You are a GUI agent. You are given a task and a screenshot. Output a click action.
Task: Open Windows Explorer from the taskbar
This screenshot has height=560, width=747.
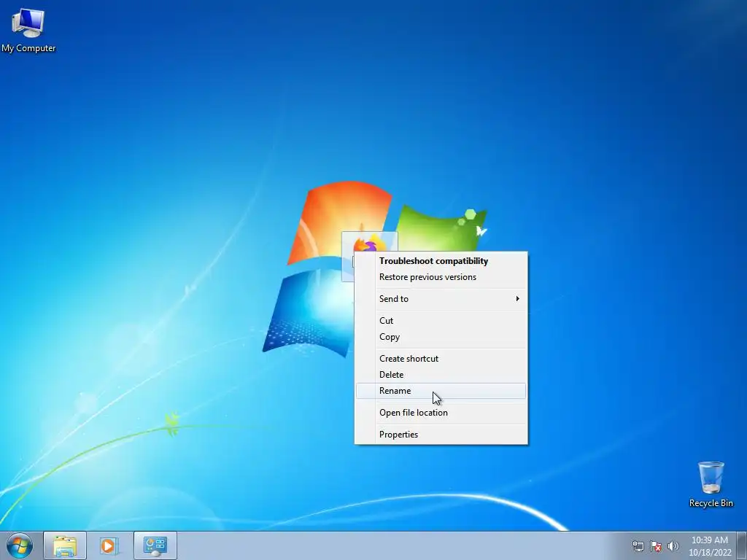point(65,545)
